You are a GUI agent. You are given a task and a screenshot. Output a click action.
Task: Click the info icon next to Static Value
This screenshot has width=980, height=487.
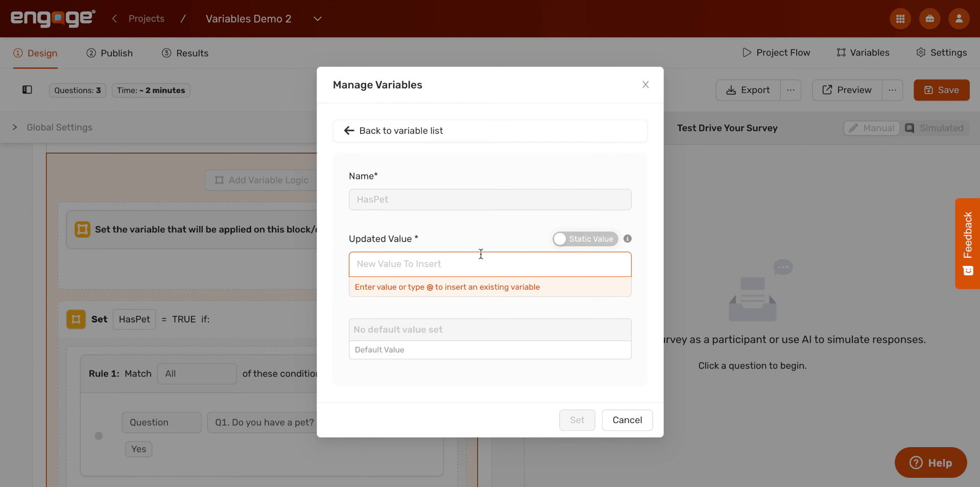(628, 239)
